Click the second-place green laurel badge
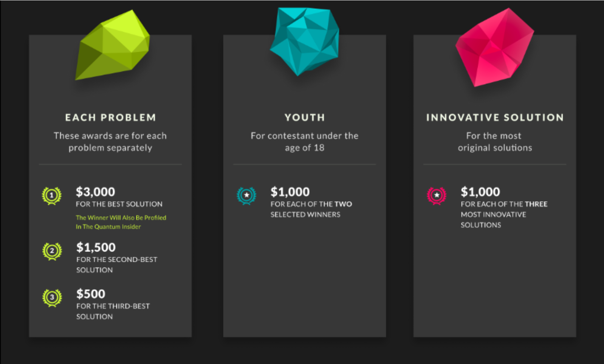Screen dimensions: 604x364 52,251
